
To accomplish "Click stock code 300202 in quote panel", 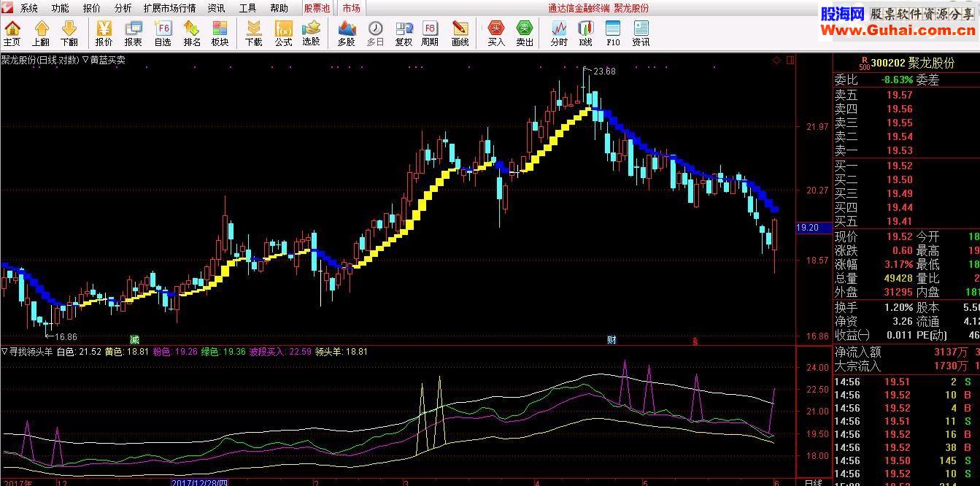I will pos(887,63).
